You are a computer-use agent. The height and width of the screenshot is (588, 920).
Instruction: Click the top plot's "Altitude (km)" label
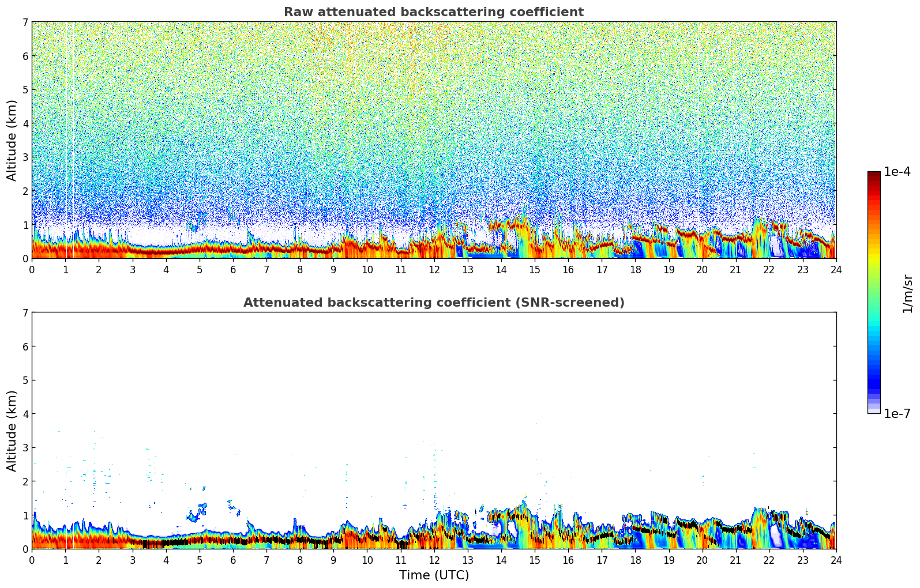[x=12, y=140]
